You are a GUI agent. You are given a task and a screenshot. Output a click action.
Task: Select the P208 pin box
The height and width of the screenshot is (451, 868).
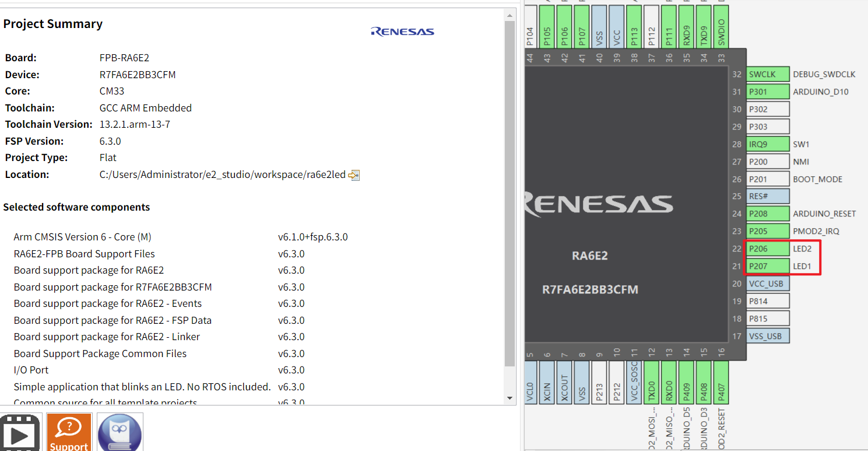(768, 214)
